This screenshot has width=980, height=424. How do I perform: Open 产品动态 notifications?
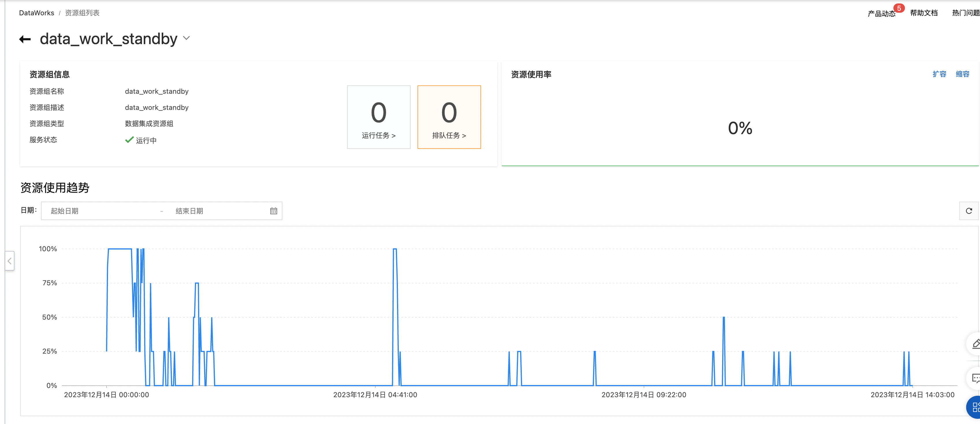(x=882, y=14)
